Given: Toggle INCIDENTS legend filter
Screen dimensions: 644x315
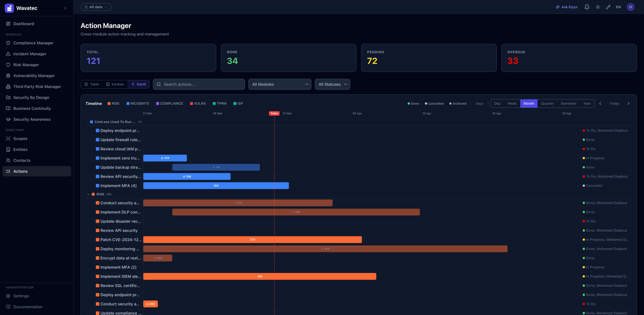Looking at the screenshot, I should click(138, 103).
